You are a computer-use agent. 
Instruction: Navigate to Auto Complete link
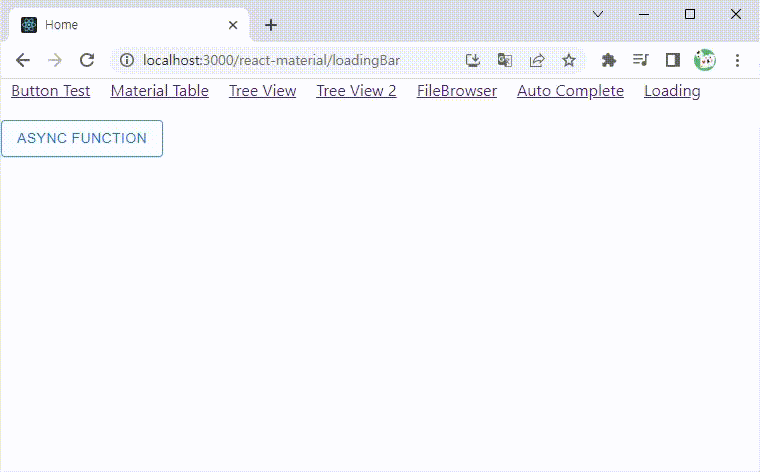tap(570, 91)
